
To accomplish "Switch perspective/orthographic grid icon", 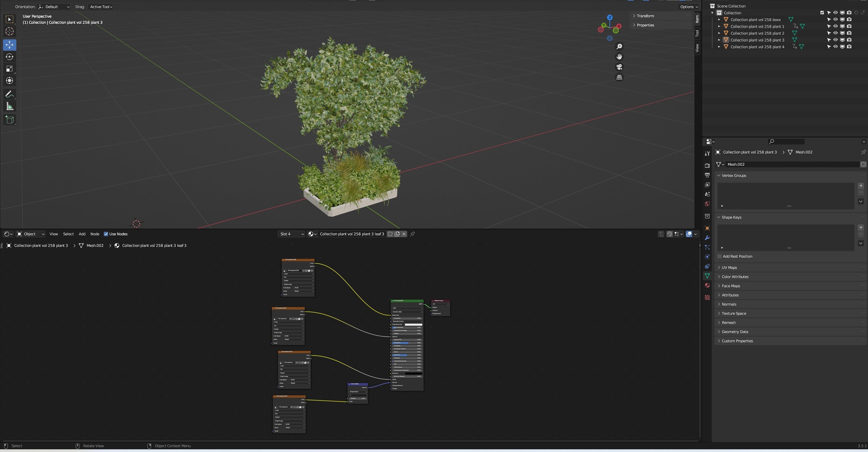I will coord(619,77).
